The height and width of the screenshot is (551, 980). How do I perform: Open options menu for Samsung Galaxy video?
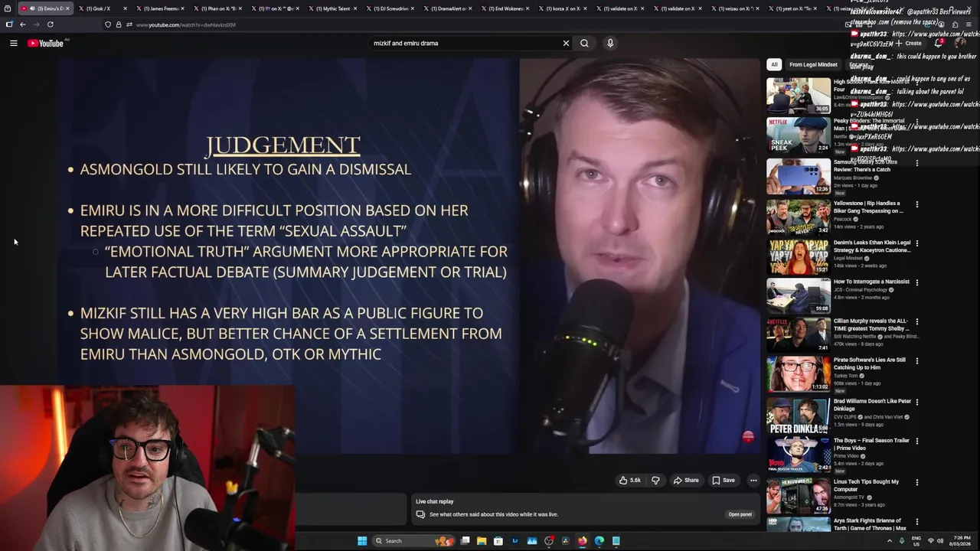click(917, 162)
